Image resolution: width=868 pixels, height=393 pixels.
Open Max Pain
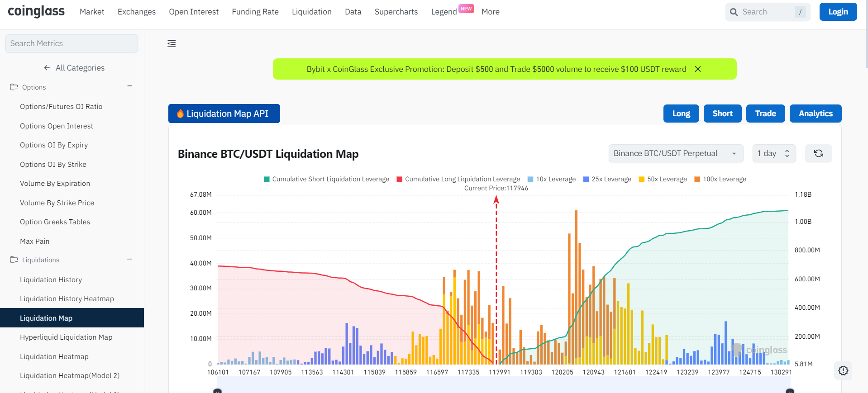34,241
